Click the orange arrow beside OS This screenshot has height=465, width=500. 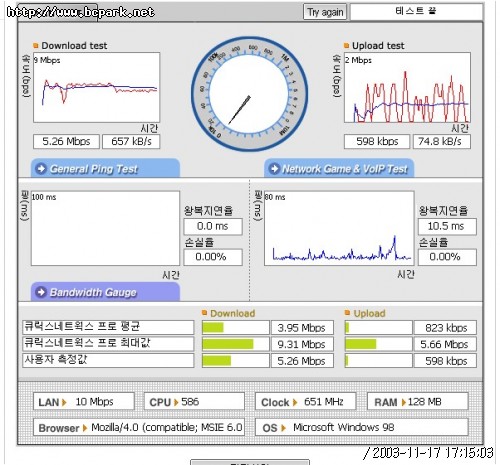(283, 428)
